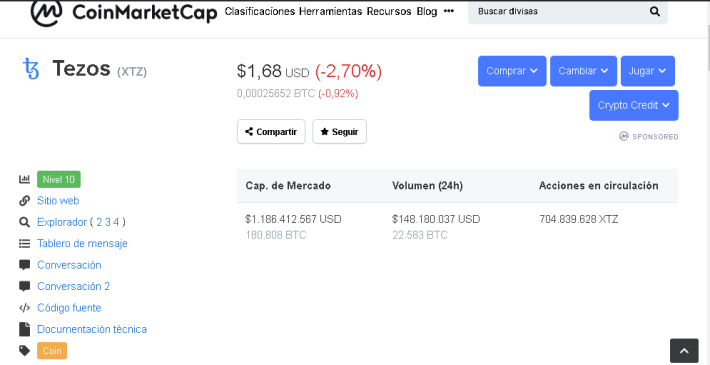Open the Herramientas menu
The image size is (710, 365).
point(331,11)
